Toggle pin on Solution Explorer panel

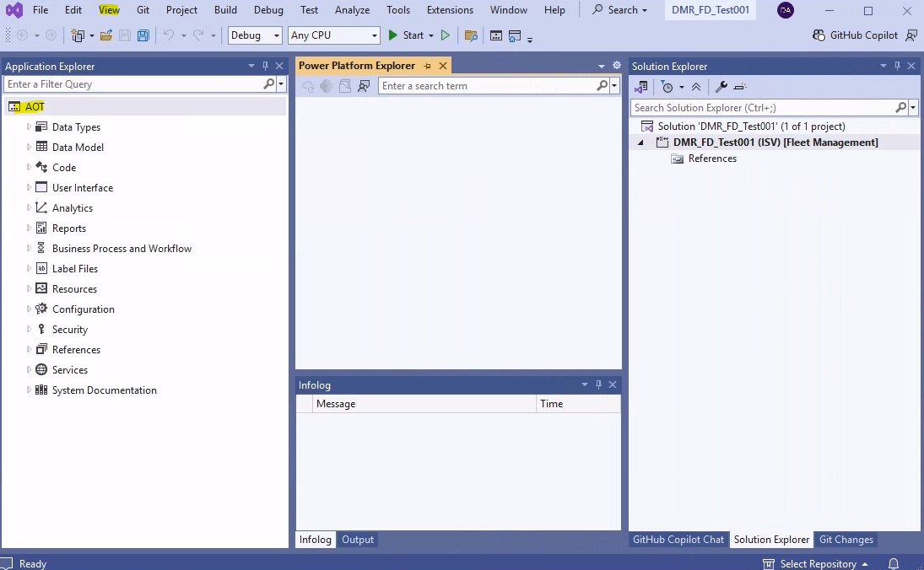[898, 66]
